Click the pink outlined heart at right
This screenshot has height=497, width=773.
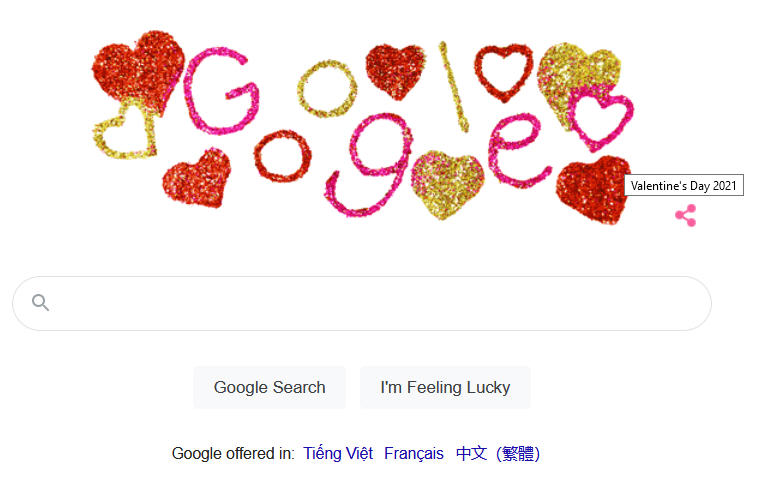click(600, 118)
